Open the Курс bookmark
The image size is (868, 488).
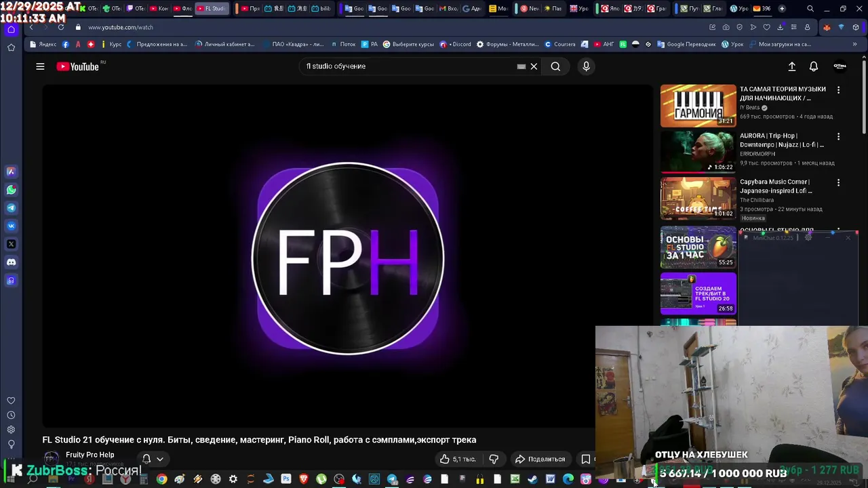111,44
